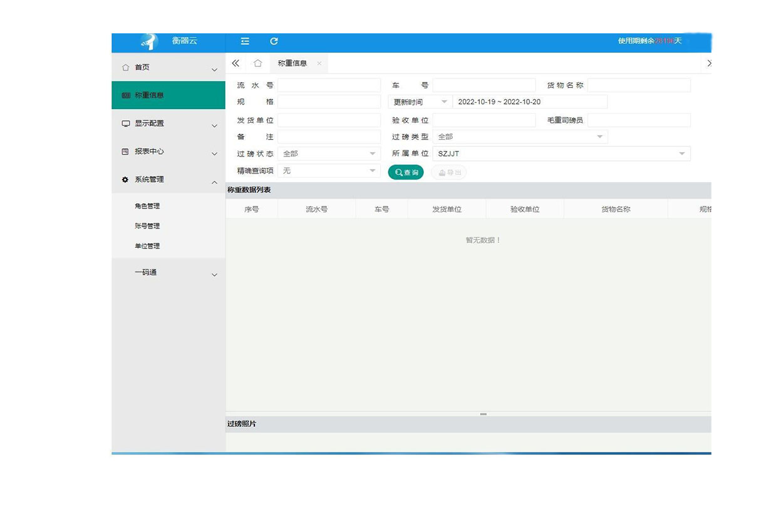Viewport: 766px width, 532px height.
Task: Open the 精确查询项 dropdown
Action: click(x=329, y=170)
